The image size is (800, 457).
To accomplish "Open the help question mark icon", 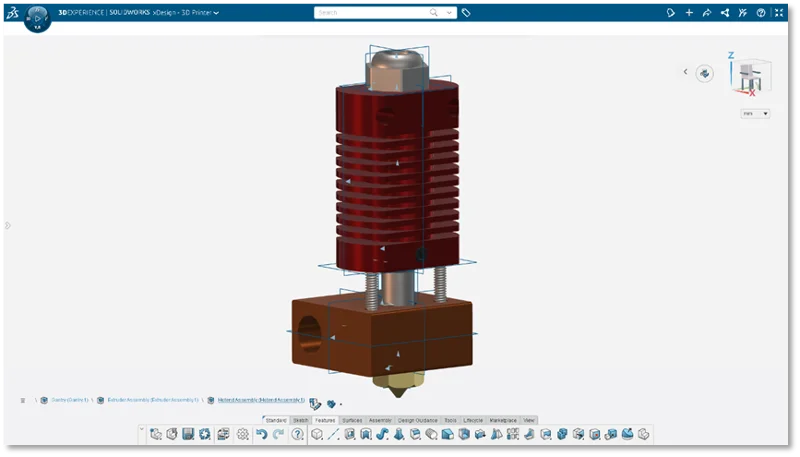I will point(762,13).
